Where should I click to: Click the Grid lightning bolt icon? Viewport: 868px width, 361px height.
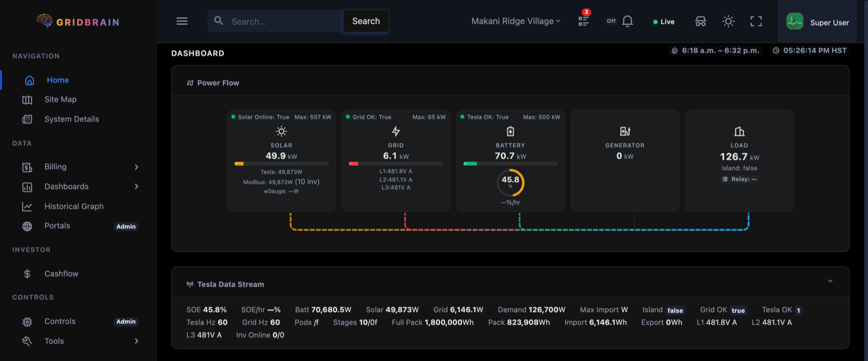pyautogui.click(x=396, y=131)
